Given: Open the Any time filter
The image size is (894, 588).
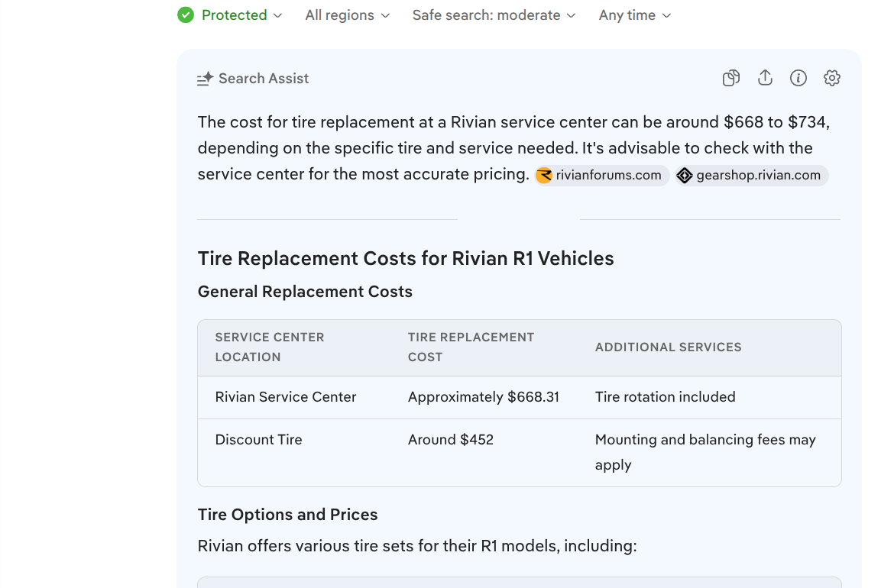Looking at the screenshot, I should point(634,15).
